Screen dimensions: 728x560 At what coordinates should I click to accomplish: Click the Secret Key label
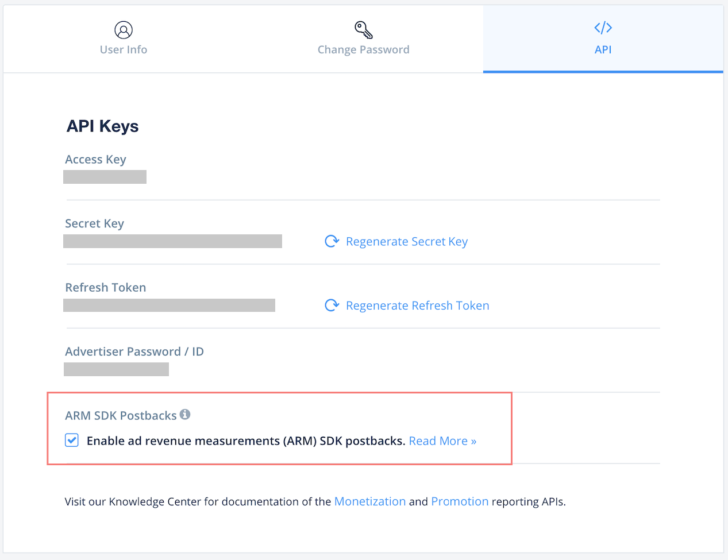(94, 224)
